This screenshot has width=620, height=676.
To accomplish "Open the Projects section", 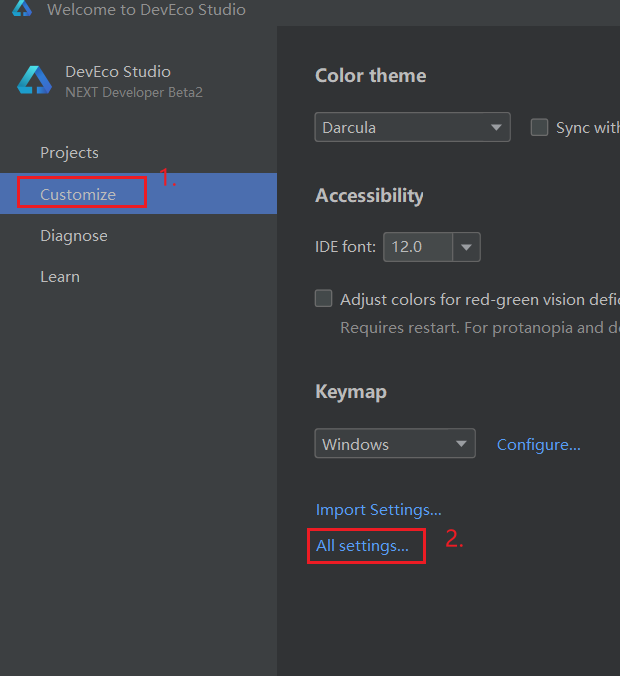I will tap(69, 153).
